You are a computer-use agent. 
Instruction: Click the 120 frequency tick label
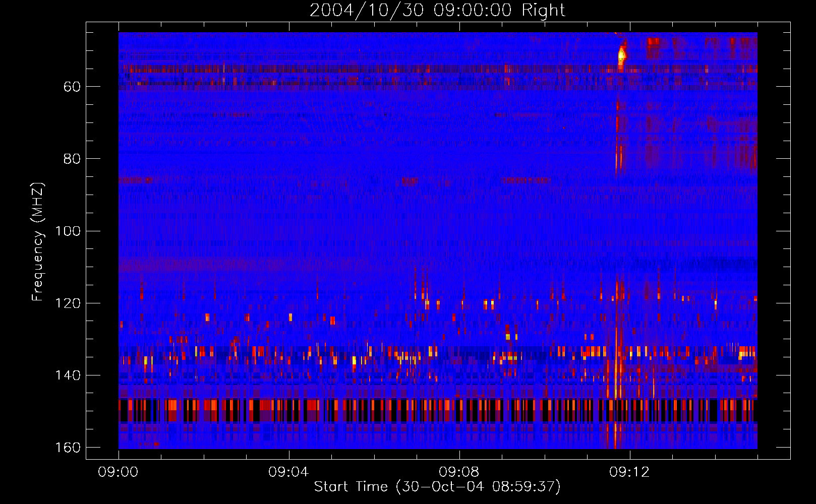click(68, 303)
